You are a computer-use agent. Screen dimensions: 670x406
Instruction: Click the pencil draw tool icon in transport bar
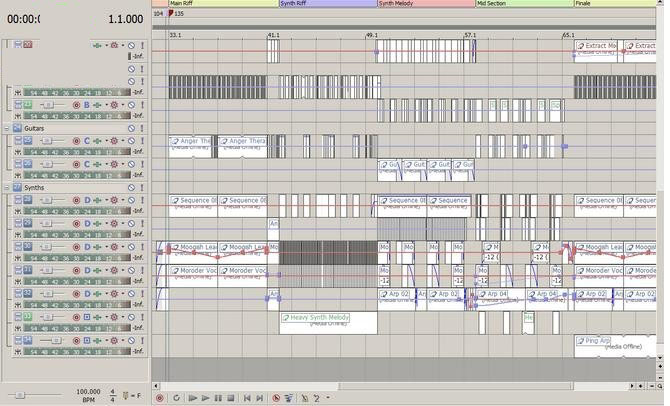coord(305,398)
